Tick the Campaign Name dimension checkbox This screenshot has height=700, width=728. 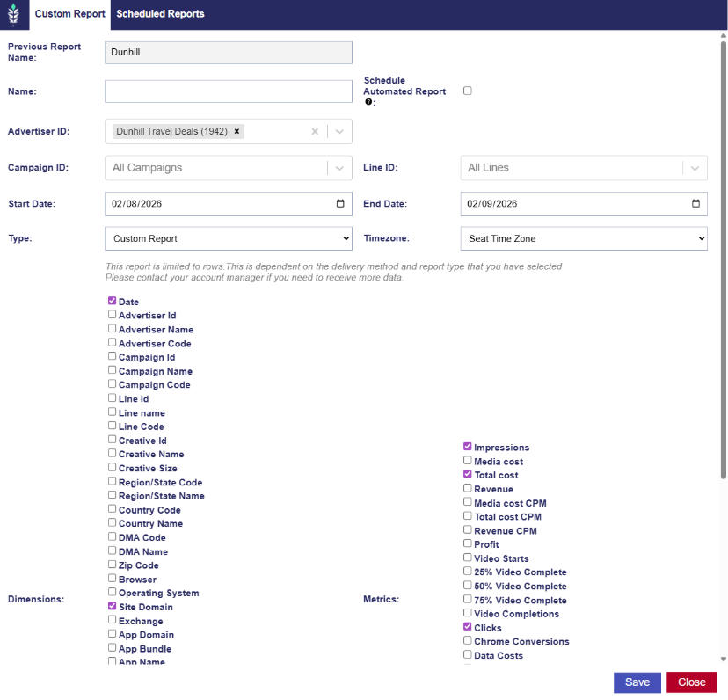(113, 370)
